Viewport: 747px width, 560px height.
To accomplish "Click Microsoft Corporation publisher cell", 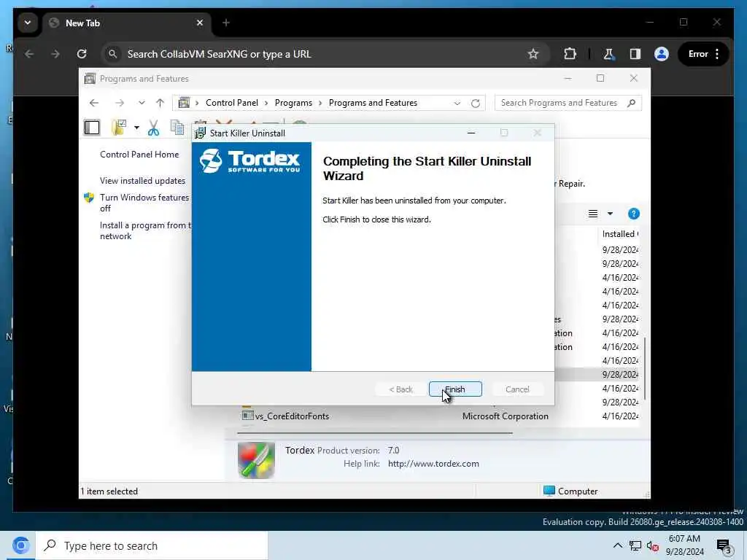I will (x=505, y=416).
